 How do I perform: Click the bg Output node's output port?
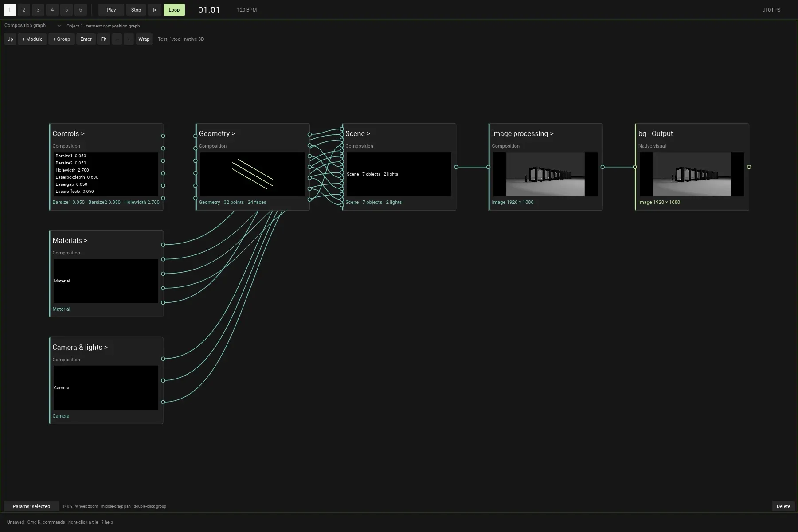(749, 167)
